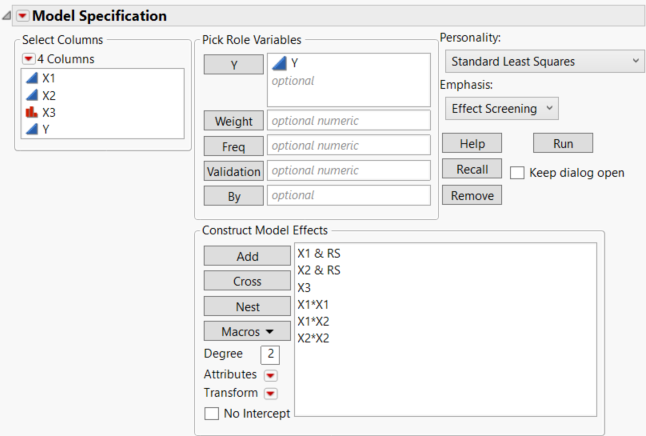
Task: Open the Emphasis Effect Screening dropdown
Action: pos(500,108)
